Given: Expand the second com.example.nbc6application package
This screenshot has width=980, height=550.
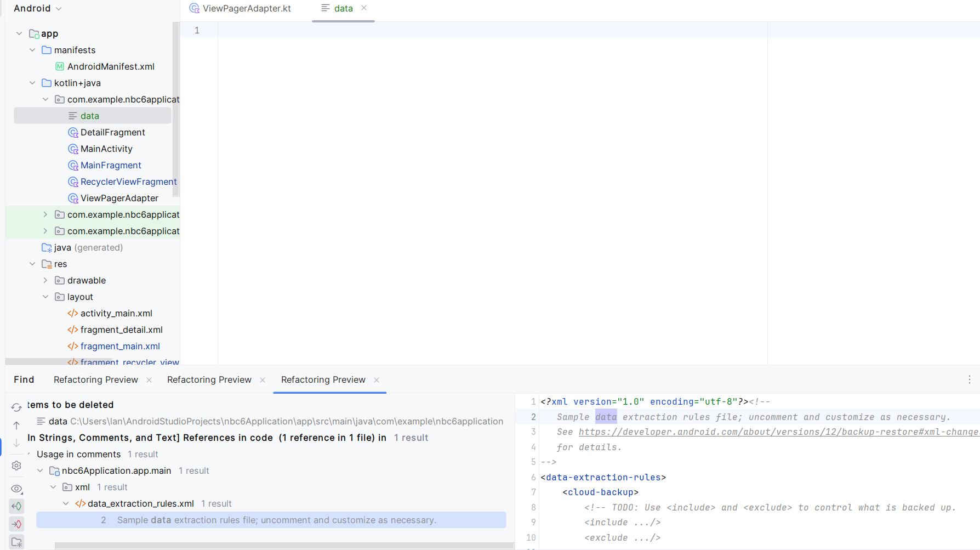Looking at the screenshot, I should (x=45, y=215).
